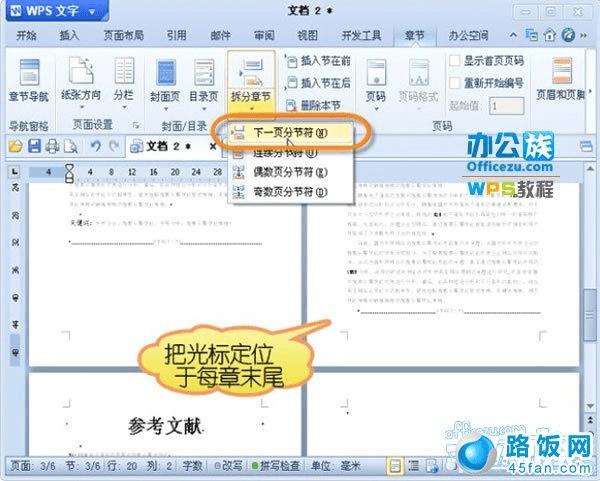Open 页眉和页脚 header and footer
This screenshot has height=481, width=600.
click(x=561, y=79)
